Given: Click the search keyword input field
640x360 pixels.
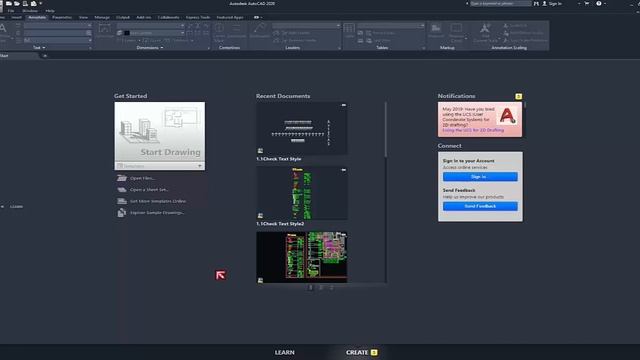Looking at the screenshot, I should 501,3.
